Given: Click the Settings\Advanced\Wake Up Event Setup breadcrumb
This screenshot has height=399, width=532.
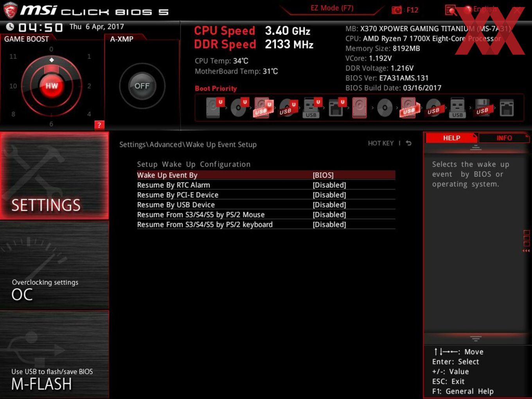Looking at the screenshot, I should (188, 144).
